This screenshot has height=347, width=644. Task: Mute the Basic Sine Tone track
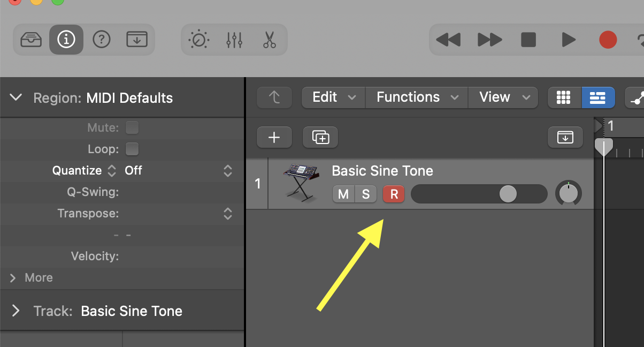[343, 194]
